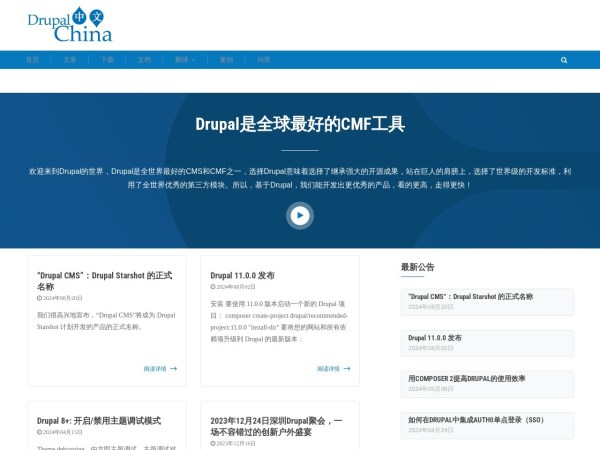600x450 pixels.
Task: Click sidebar announcement "Drupal 11.0.0 发布"
Action: tap(435, 338)
